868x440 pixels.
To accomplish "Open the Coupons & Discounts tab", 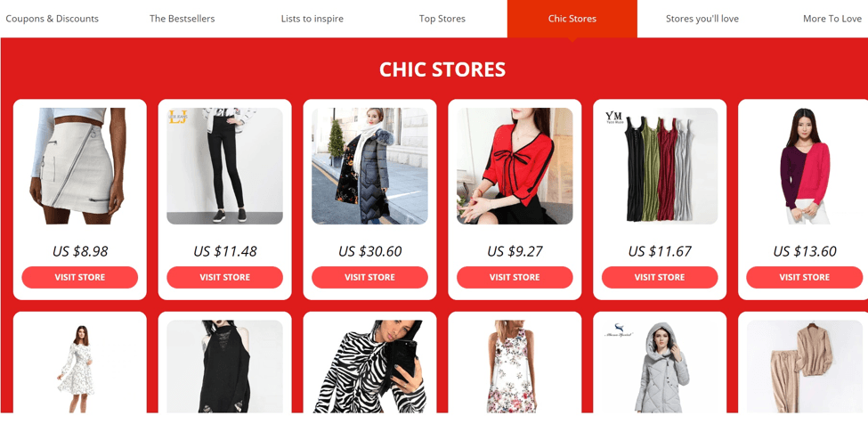I will [52, 19].
